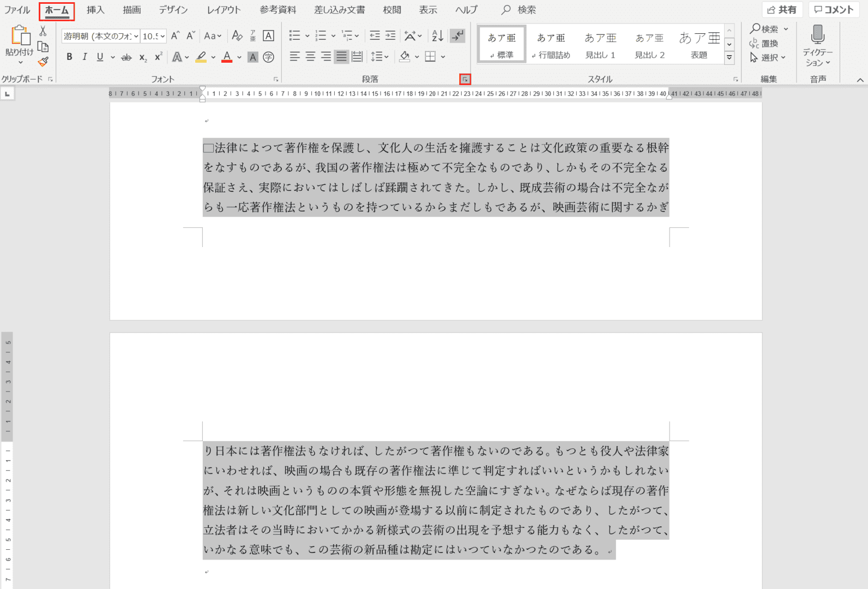Toggle align left
The width and height of the screenshot is (868, 589).
click(x=294, y=57)
